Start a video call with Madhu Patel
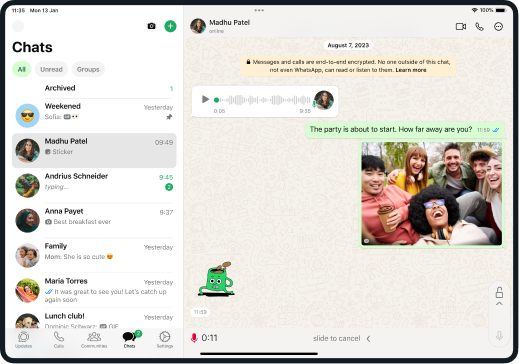Image resolution: width=519 pixels, height=364 pixels. coord(461,27)
